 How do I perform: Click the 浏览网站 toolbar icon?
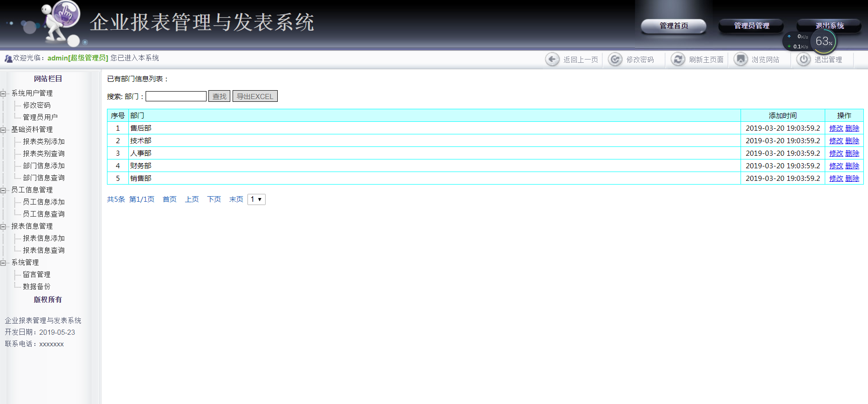click(x=741, y=60)
